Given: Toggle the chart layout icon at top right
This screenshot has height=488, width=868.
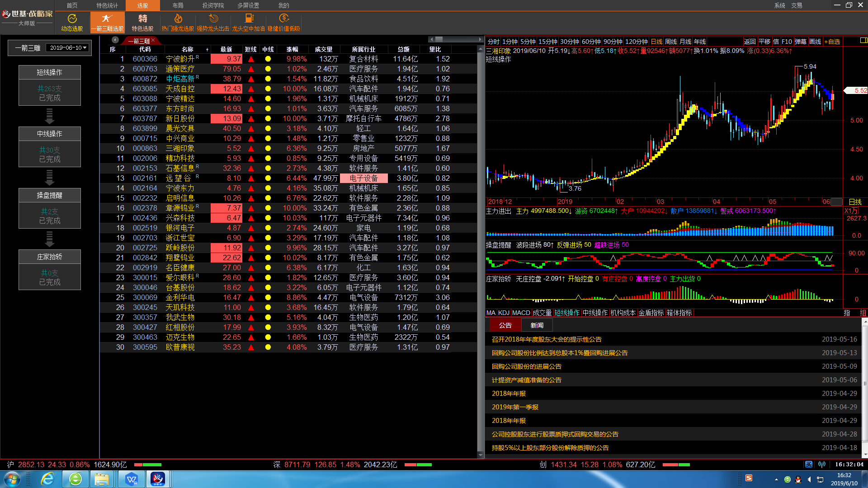Looking at the screenshot, I should pyautogui.click(x=863, y=41).
